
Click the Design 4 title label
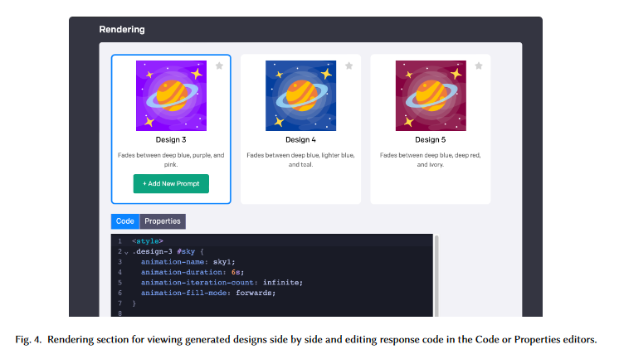(300, 139)
